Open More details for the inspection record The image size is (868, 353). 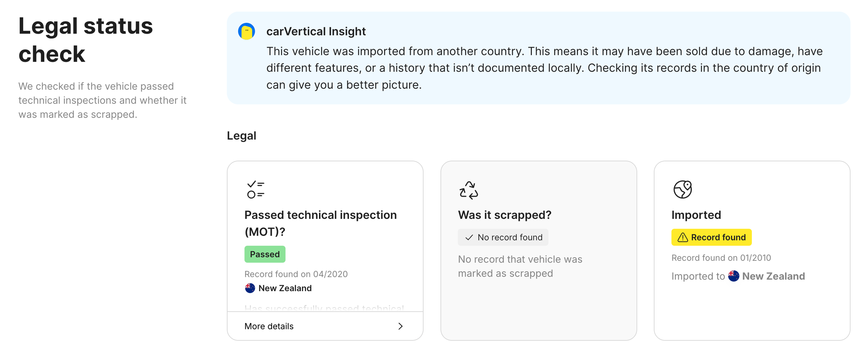[x=269, y=326]
